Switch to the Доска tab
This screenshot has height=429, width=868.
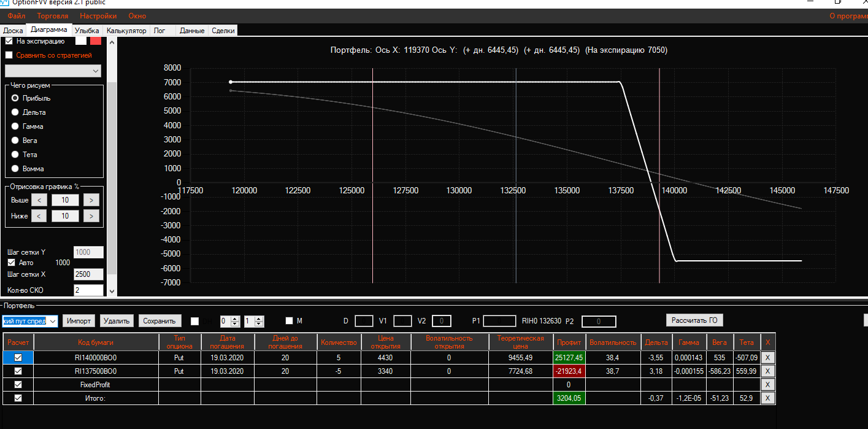click(13, 30)
